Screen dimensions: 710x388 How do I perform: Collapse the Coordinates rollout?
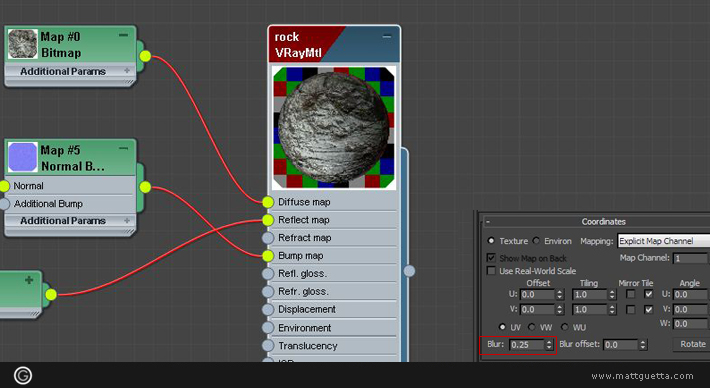click(488, 221)
